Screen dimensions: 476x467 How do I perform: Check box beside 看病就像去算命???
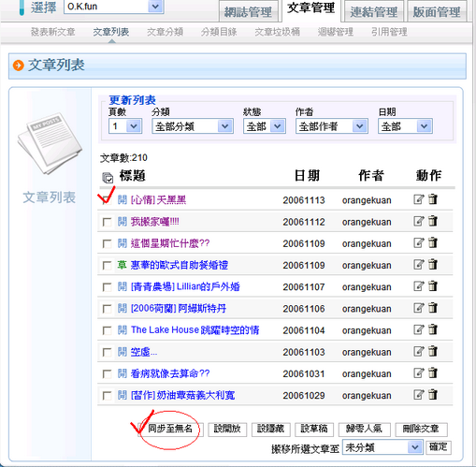107,373
